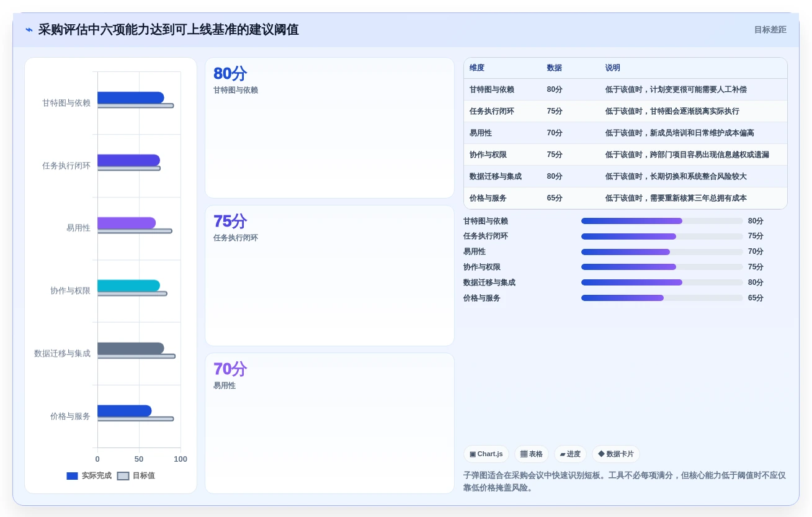Click the 维度 column header
Screen dimensions: 812x517
tap(477, 68)
